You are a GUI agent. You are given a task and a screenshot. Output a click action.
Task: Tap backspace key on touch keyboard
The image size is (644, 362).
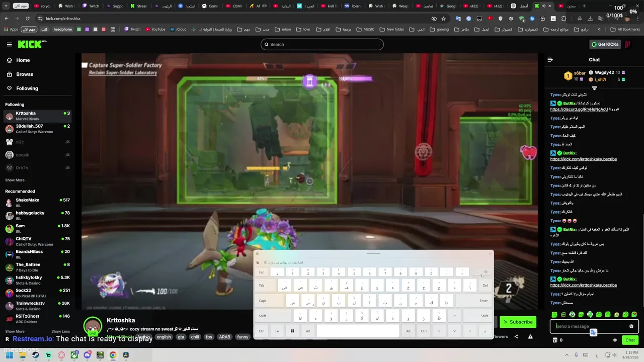tap(484, 272)
